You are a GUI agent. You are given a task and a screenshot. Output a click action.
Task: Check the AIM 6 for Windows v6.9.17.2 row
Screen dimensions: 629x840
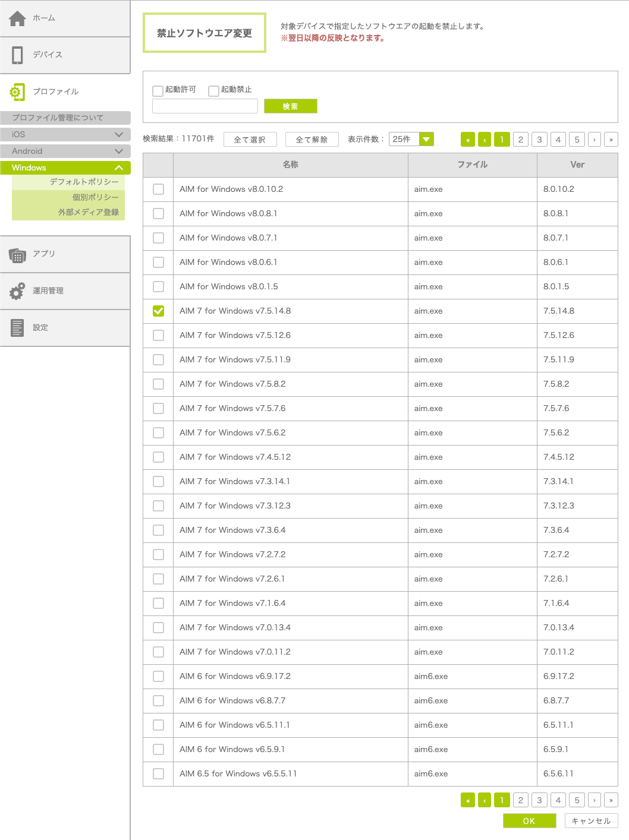pyautogui.click(x=158, y=676)
